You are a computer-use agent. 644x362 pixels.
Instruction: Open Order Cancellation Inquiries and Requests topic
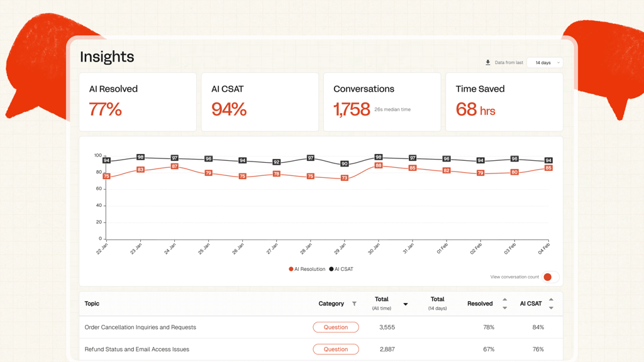(x=140, y=327)
